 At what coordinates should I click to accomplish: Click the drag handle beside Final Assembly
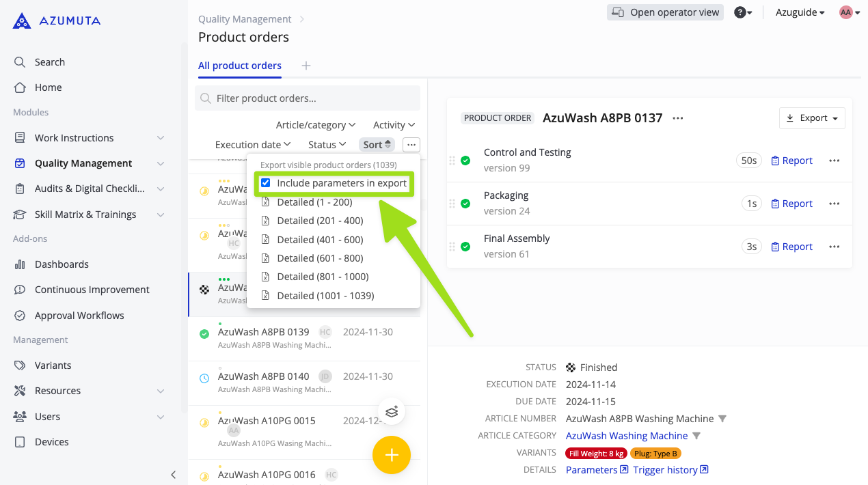coord(452,247)
